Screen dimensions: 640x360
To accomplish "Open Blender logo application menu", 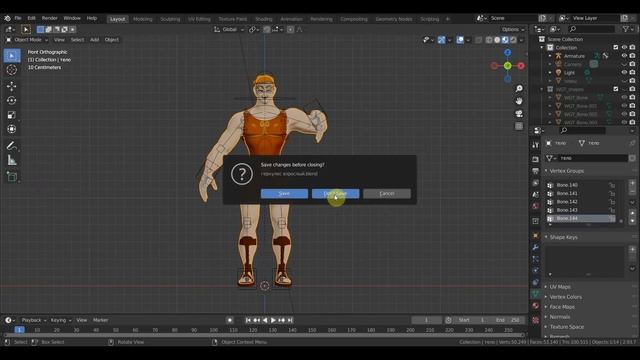I will (7, 18).
